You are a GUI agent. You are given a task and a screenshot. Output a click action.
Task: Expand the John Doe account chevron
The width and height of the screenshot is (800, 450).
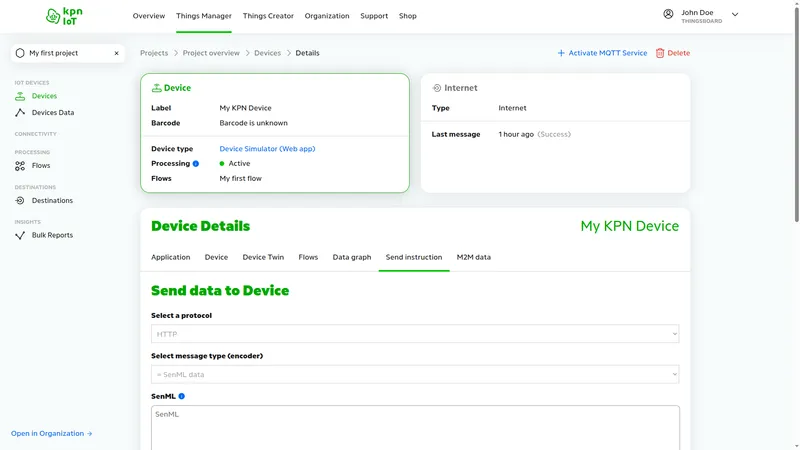735,15
